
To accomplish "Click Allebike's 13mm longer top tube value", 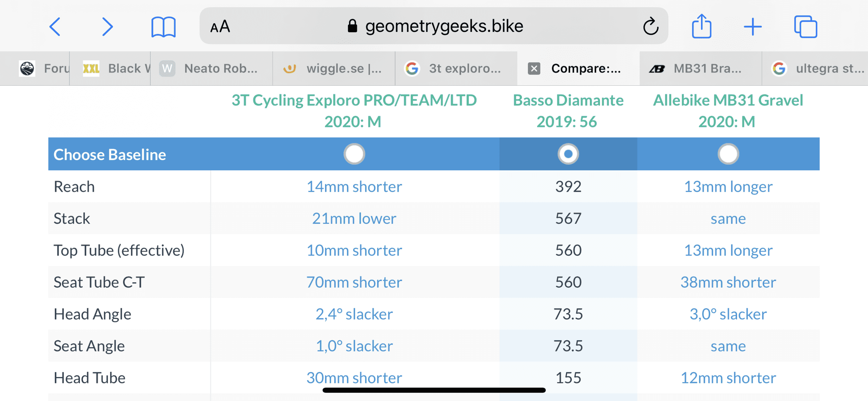I will (728, 250).
